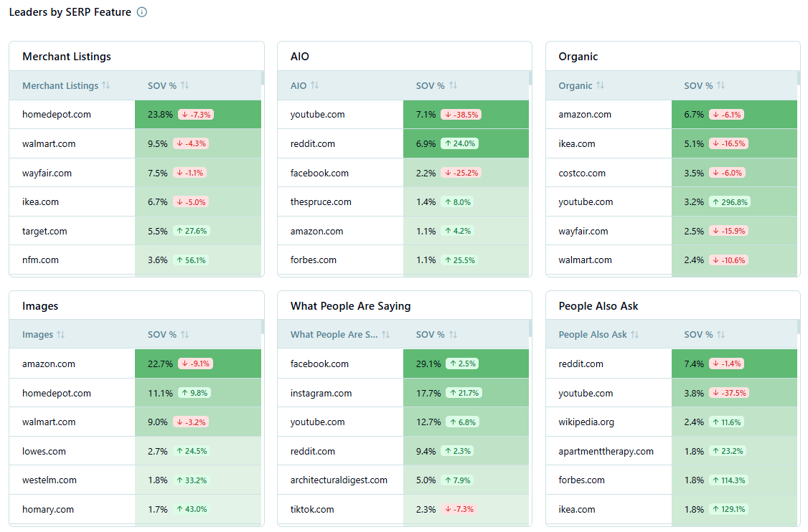Sort Images table by SOV %
This screenshot has height=532, width=808.
(x=184, y=335)
